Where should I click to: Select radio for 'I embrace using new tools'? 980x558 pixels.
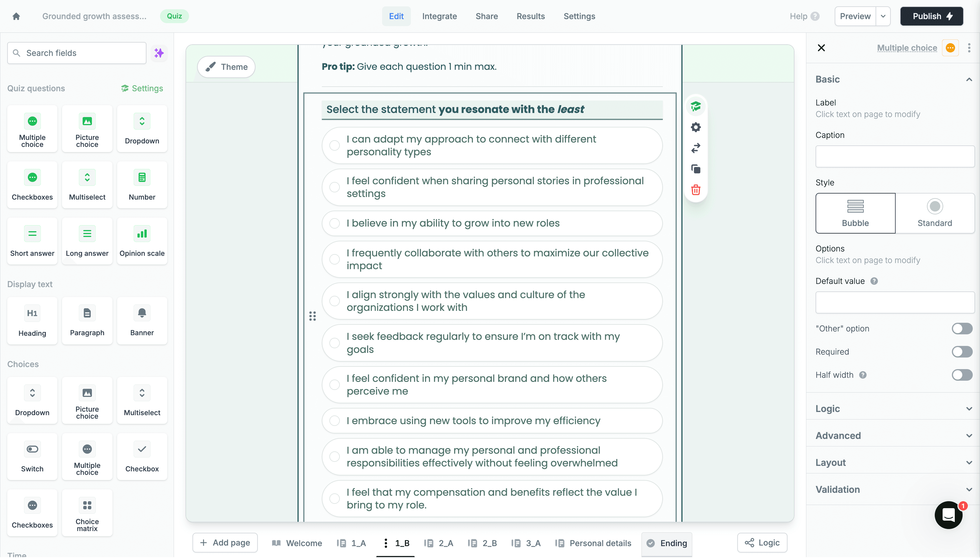[335, 421]
